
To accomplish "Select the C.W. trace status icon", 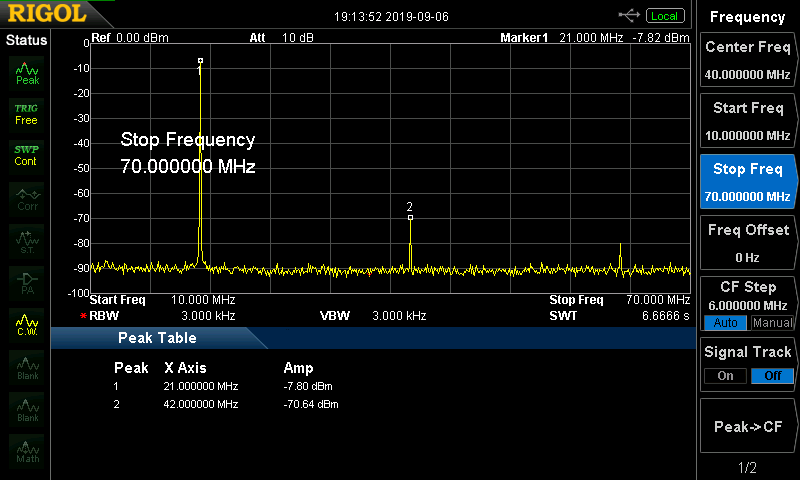I will pos(27,323).
